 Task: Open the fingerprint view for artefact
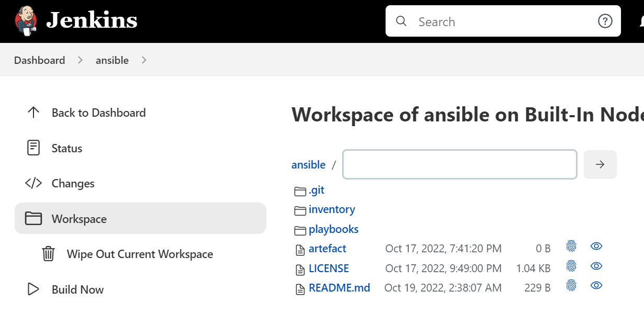pyautogui.click(x=571, y=246)
